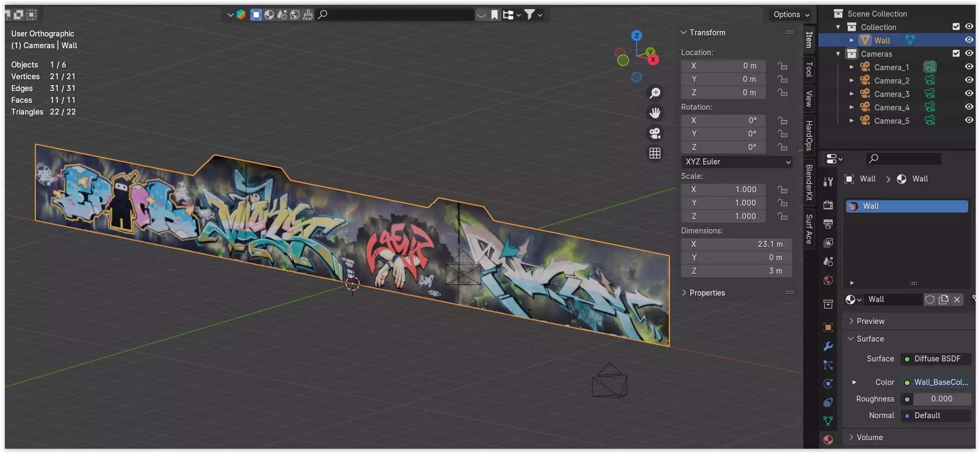The image size is (980, 453).
Task: Expand the Properties panel in sidebar
Action: pos(684,293)
